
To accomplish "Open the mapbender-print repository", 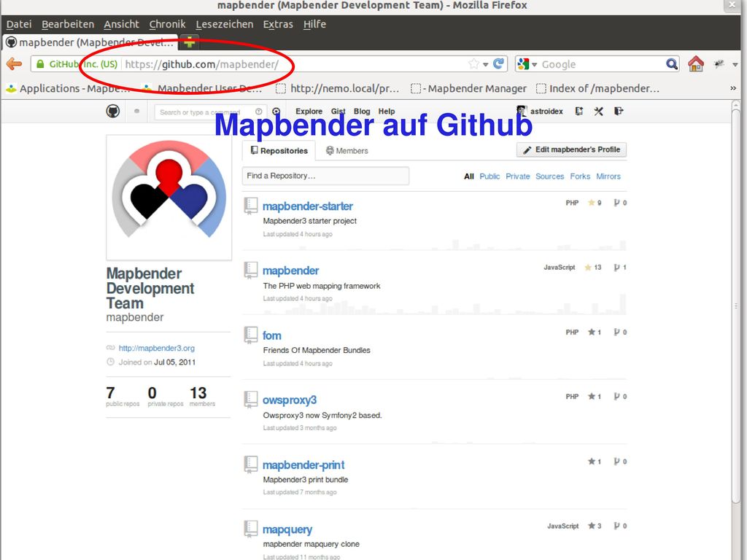I will 303,464.
